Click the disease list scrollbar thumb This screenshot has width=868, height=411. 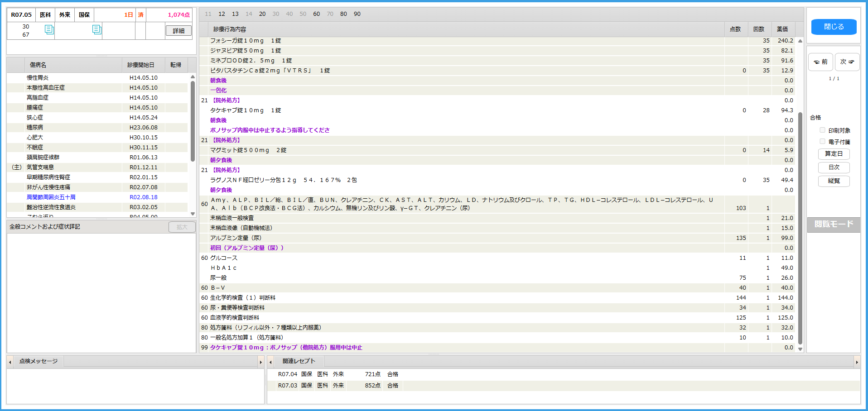pyautogui.click(x=193, y=121)
